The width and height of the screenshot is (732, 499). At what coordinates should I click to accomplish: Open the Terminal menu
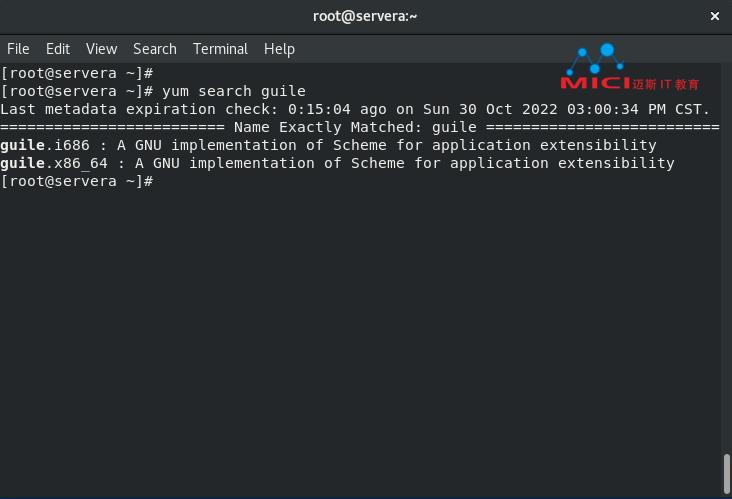(220, 49)
